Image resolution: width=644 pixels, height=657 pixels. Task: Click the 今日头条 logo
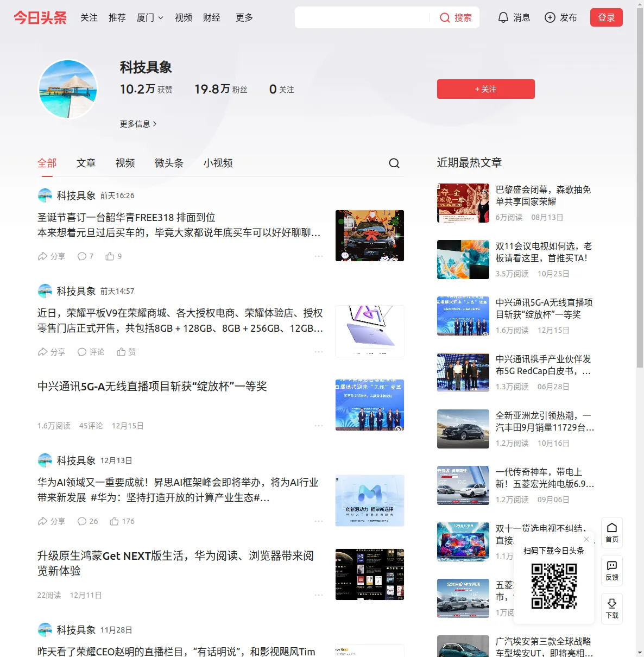[40, 17]
